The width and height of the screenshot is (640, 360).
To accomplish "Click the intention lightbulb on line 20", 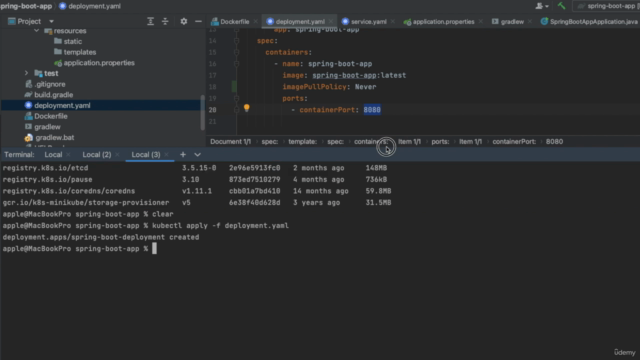I will [x=247, y=108].
